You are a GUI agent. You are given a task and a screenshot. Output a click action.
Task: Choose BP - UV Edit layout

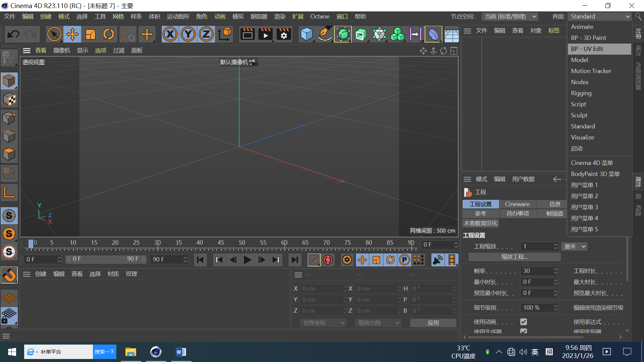click(x=587, y=49)
